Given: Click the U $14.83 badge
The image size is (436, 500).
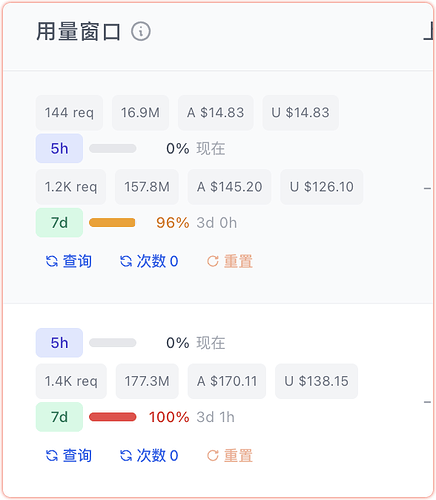Looking at the screenshot, I should (301, 113).
